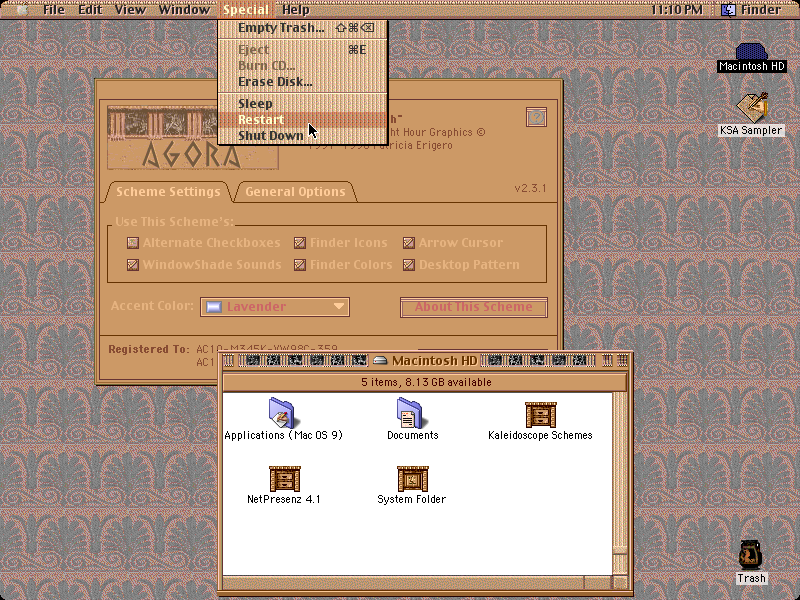This screenshot has width=800, height=600.
Task: Choose Erase Disk... from the Special menu
Action: point(303,82)
